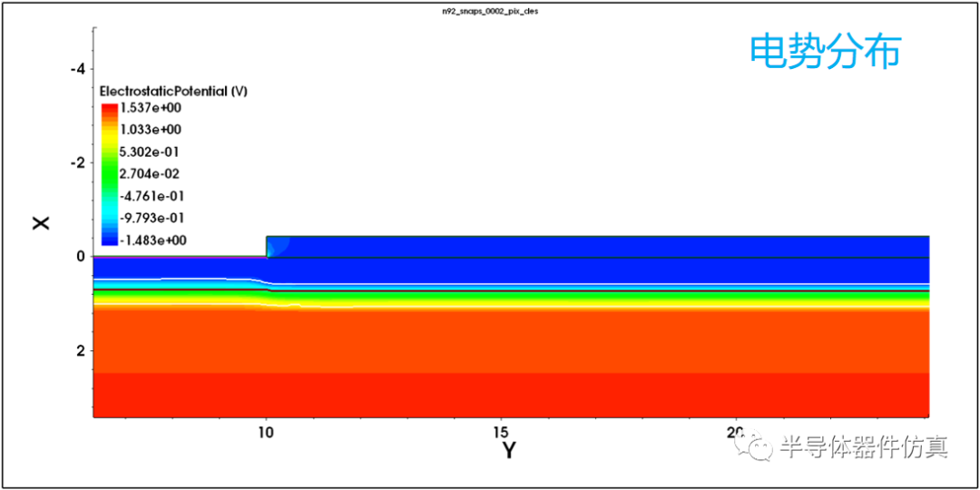Click the X axis label
Image resolution: width=980 pixels, height=490 pixels.
[41, 222]
